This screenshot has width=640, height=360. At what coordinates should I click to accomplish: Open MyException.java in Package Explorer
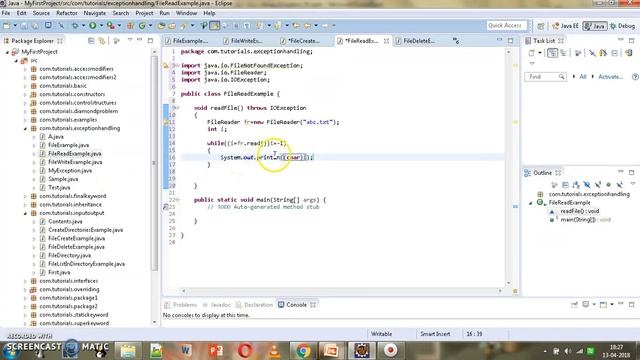click(x=70, y=171)
